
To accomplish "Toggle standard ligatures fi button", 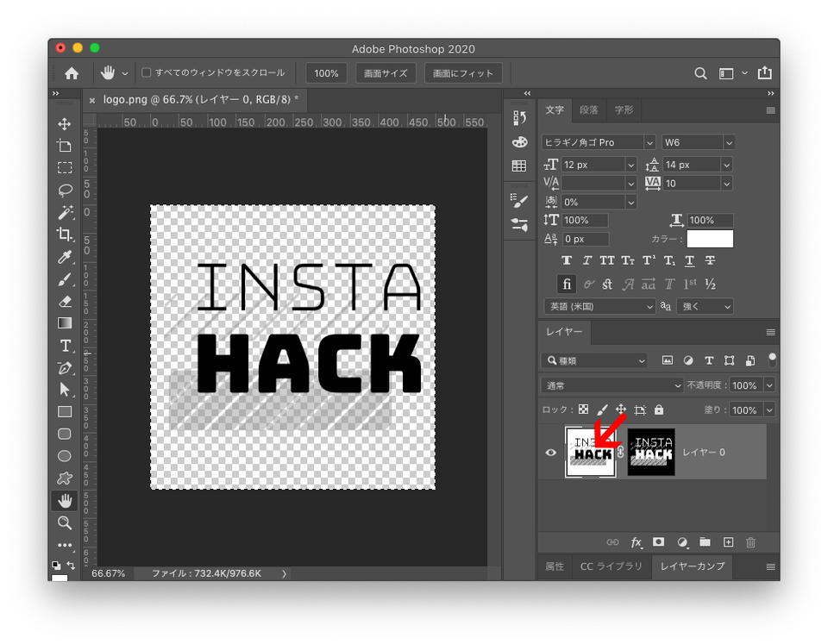I will (567, 284).
